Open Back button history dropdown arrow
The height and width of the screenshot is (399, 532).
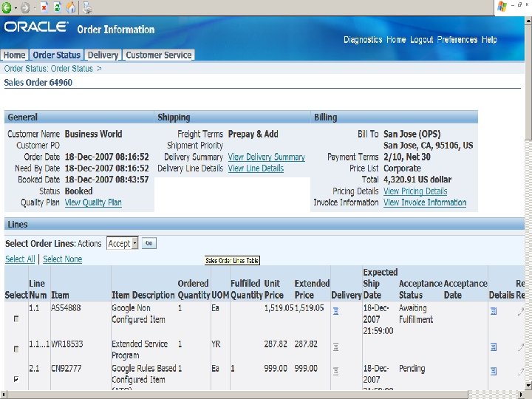click(x=16, y=8)
